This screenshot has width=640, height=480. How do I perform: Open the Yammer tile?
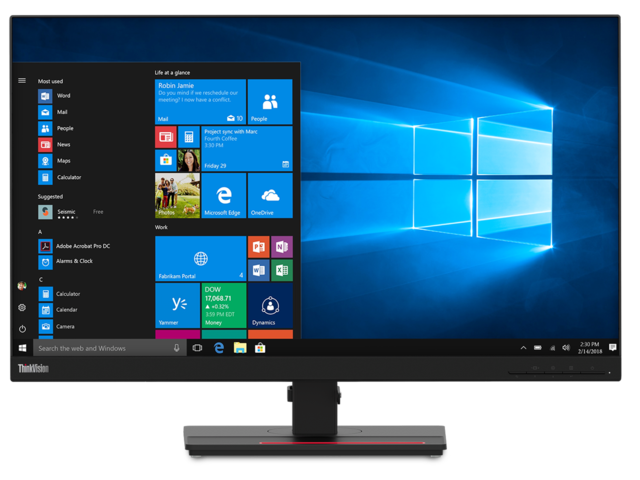[x=177, y=305]
